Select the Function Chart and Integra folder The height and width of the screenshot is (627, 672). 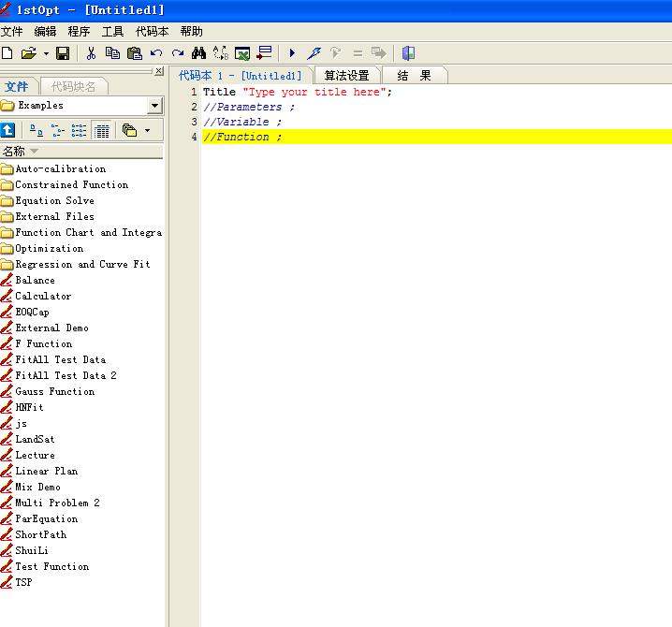tap(81, 232)
